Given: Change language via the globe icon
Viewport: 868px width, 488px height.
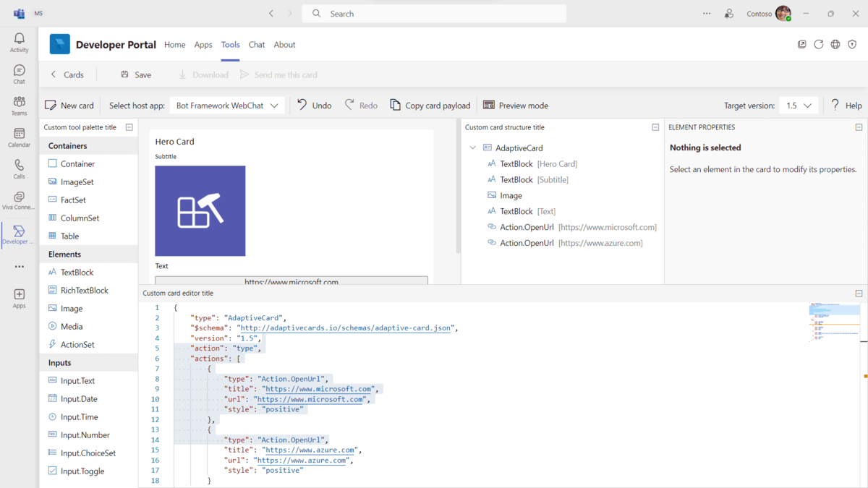Looking at the screenshot, I should click(x=835, y=44).
